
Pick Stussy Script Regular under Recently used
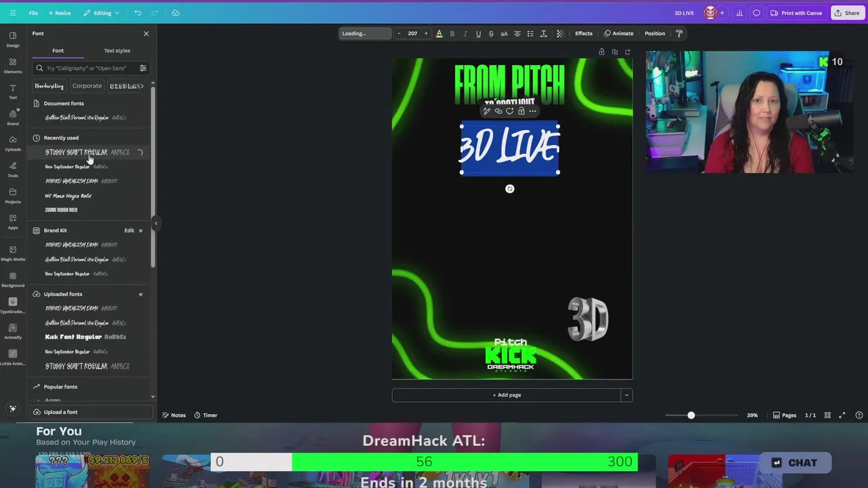coord(87,152)
